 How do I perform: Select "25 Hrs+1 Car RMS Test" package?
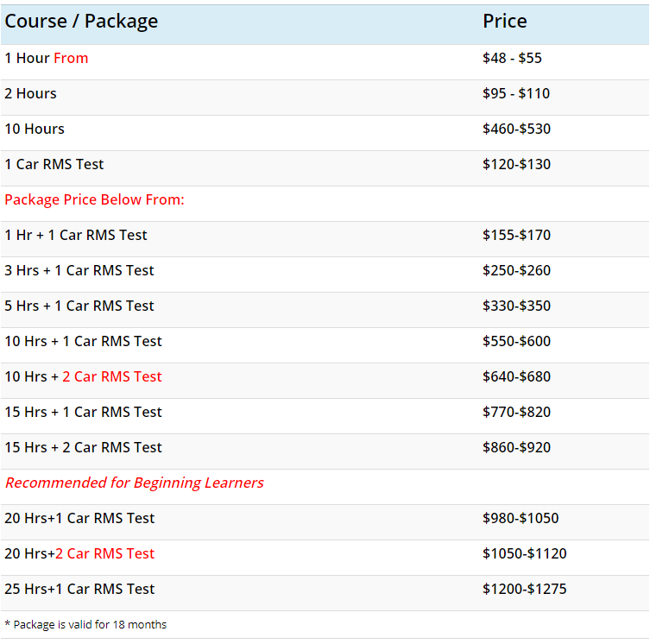point(80,590)
